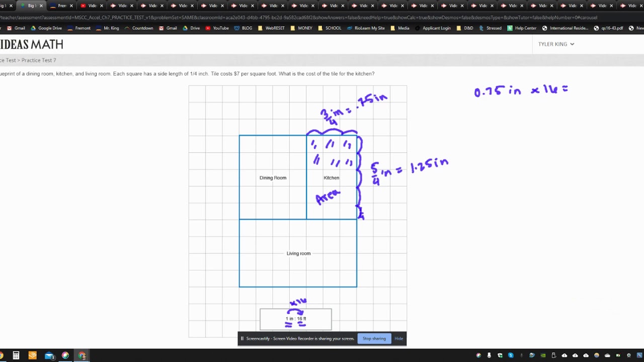Hide the Screencastify sharing bar
Viewport: 644px width, 362px height.
(398, 338)
